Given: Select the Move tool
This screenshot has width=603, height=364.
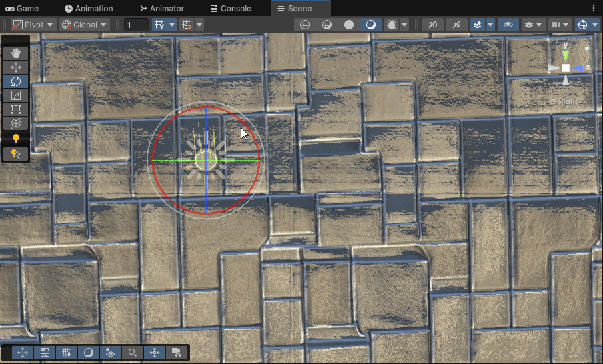Looking at the screenshot, I should [x=16, y=67].
